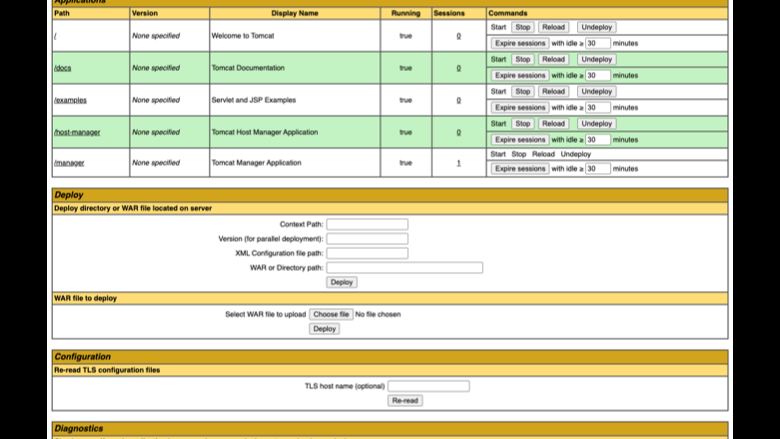This screenshot has height=439, width=780.
Task: Click Choose file to select WAR
Action: pos(331,314)
